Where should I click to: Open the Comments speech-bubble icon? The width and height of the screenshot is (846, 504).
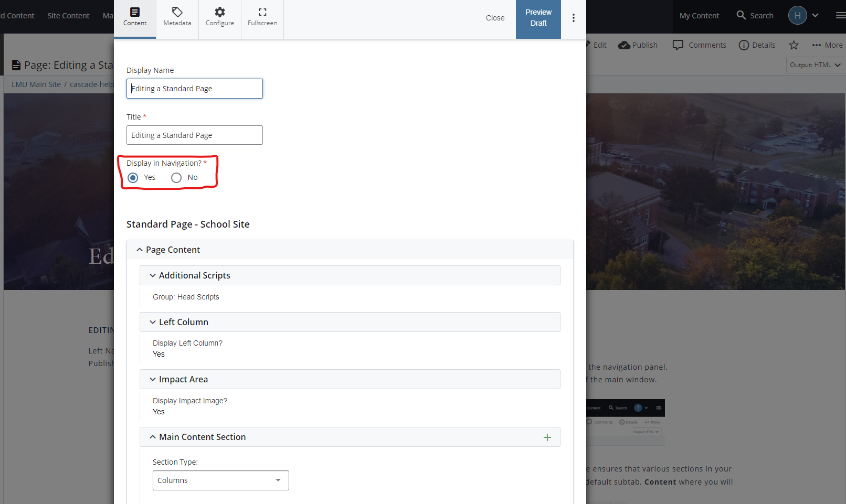click(678, 45)
